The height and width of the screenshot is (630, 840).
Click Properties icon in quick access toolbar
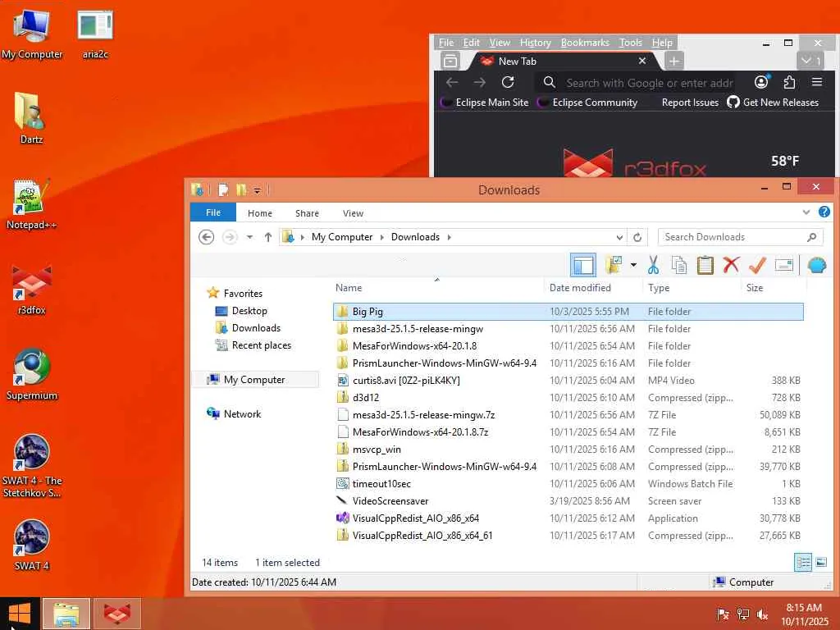point(223,189)
